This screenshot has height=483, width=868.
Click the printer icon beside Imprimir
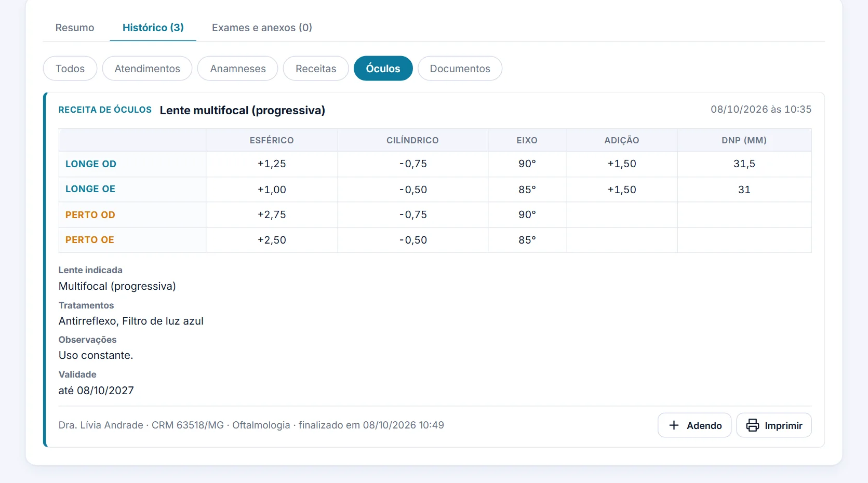[x=753, y=425]
